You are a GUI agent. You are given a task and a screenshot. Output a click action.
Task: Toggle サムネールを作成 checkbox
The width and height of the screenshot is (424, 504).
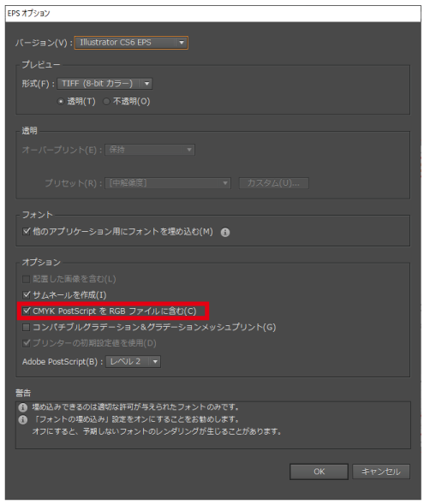pos(27,294)
